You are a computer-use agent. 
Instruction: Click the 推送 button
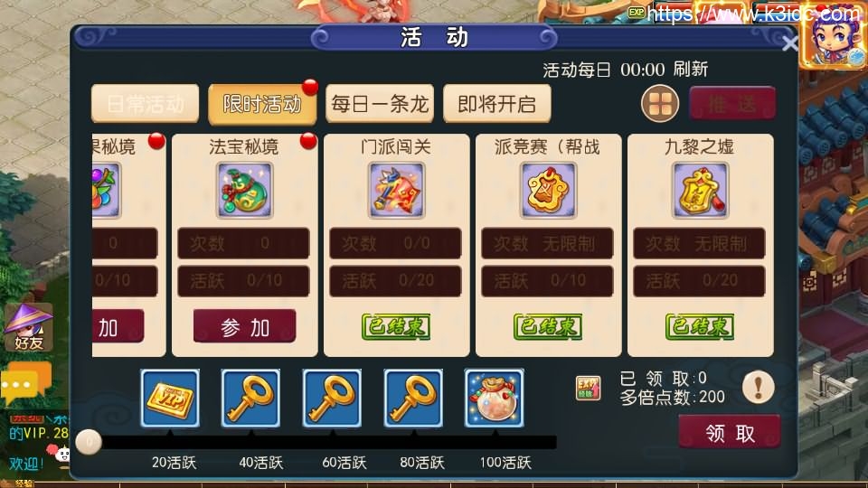732,103
